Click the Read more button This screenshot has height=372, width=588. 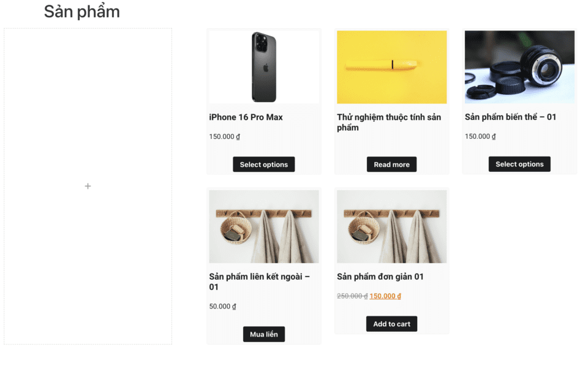[x=391, y=165]
